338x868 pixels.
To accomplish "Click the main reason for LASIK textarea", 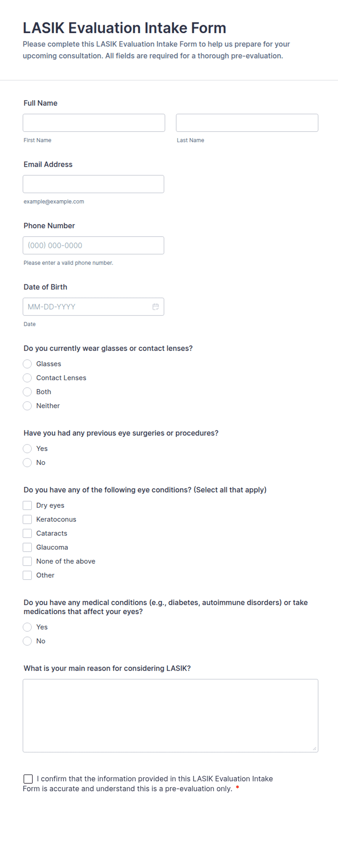I will (x=170, y=716).
